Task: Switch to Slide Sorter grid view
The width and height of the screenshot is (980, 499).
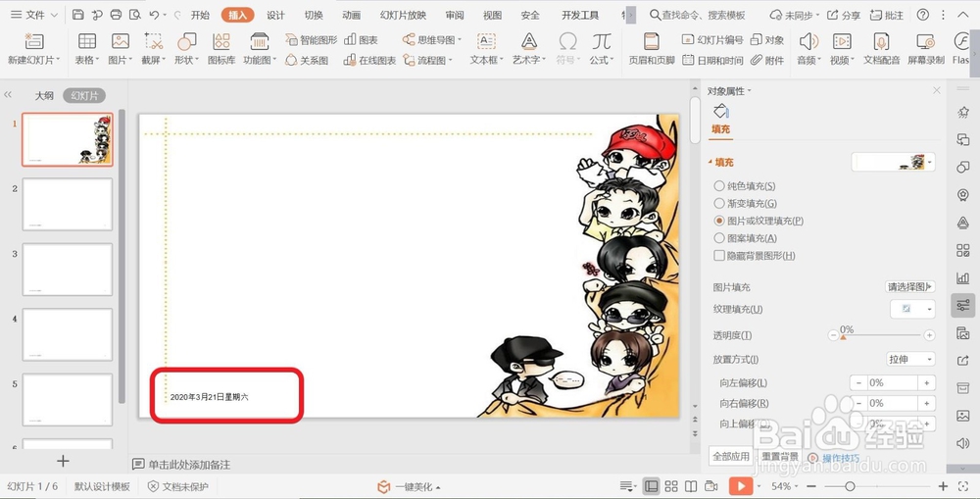Action: pos(671,486)
